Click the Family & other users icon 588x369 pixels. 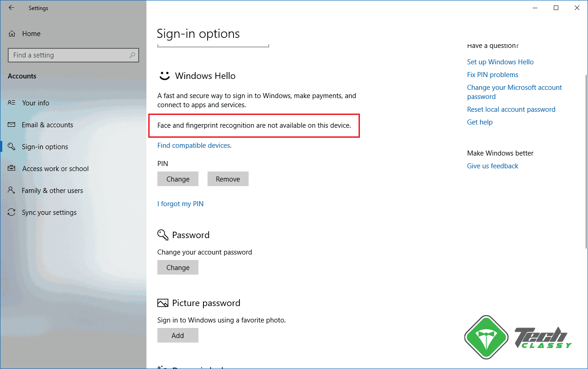click(11, 190)
